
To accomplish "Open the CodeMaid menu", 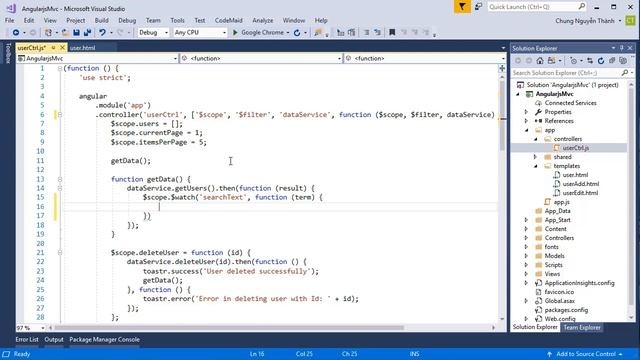I will click(x=229, y=20).
